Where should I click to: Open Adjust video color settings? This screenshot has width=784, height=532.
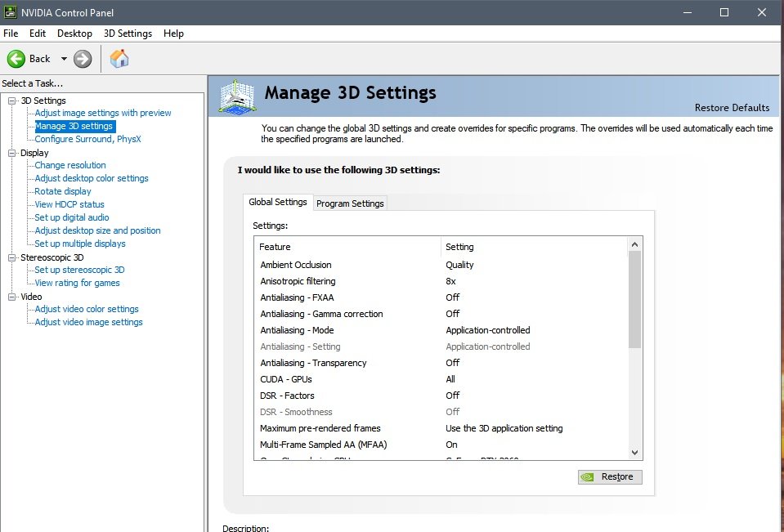(87, 309)
